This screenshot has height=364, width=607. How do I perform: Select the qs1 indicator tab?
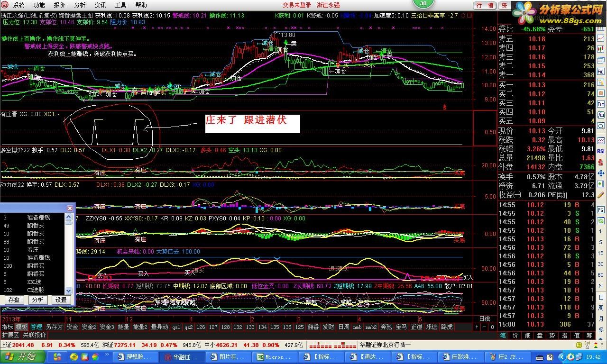coord(176,327)
